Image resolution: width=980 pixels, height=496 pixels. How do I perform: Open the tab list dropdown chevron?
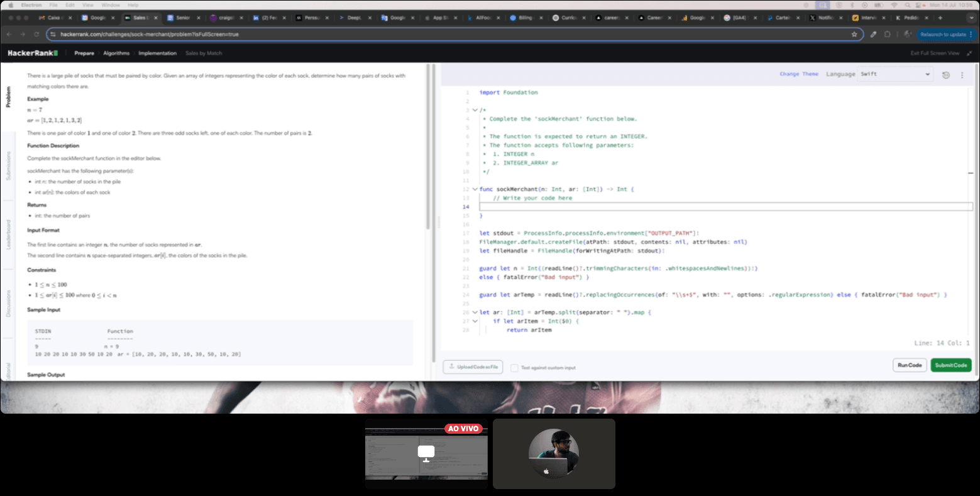click(x=971, y=18)
